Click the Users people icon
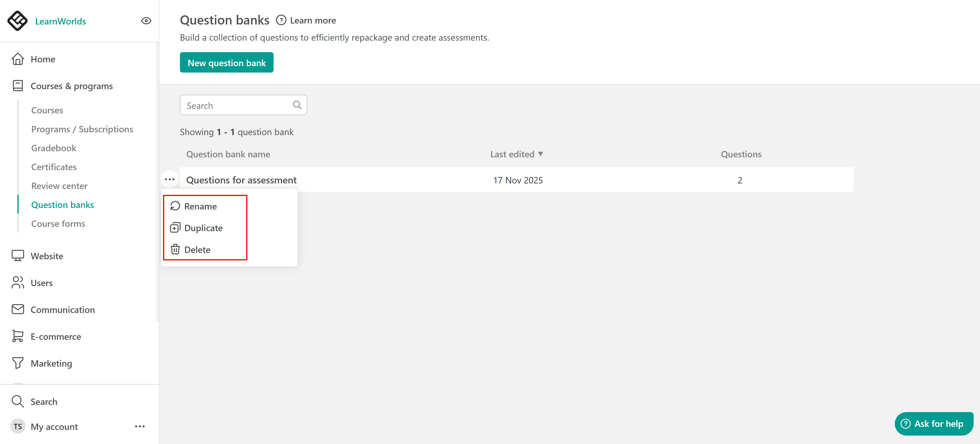 18,283
